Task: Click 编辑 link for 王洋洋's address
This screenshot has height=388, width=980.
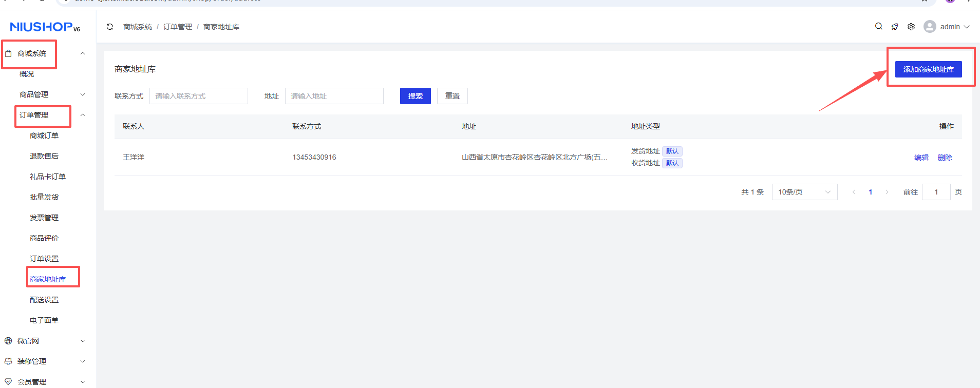Action: click(921, 158)
